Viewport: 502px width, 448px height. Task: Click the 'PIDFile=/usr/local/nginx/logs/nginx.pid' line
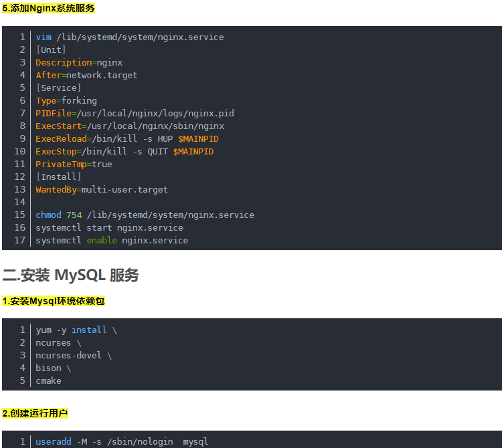coord(135,113)
